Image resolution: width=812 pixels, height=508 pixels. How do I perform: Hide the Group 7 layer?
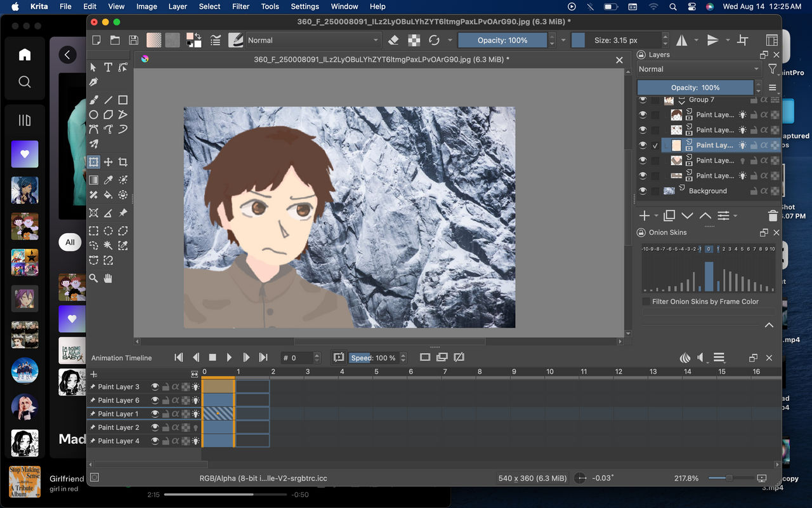[x=643, y=100]
